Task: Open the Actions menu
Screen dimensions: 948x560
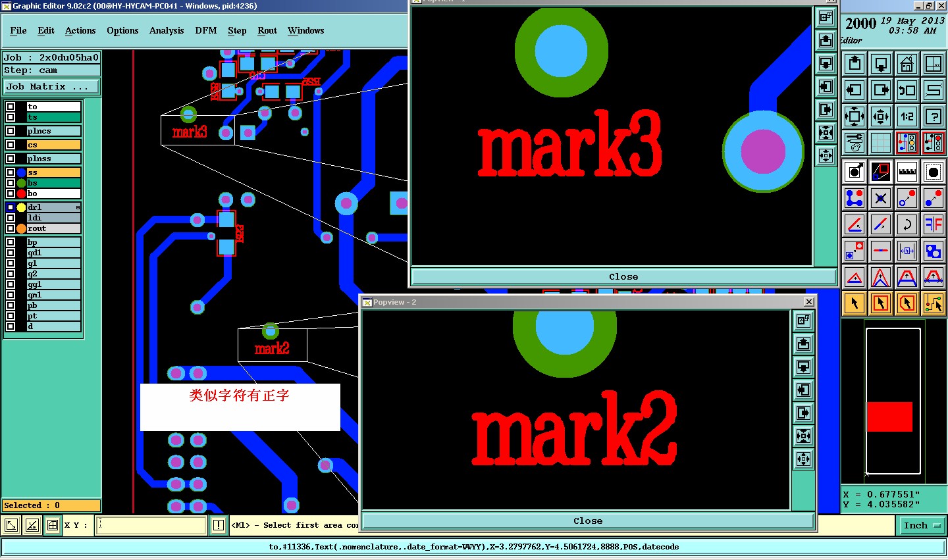Action: (x=80, y=30)
